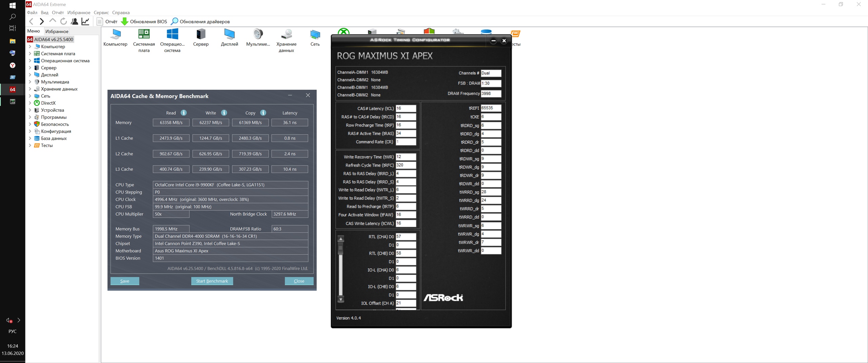Open Обновления BIOS from the toolbar
Screen dimensions: 868x363
(x=144, y=21)
